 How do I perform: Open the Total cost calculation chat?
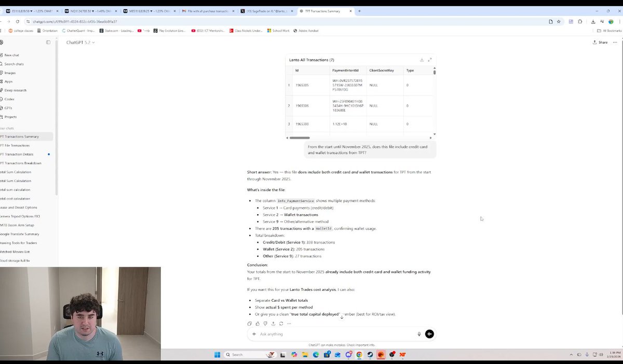tap(15, 199)
